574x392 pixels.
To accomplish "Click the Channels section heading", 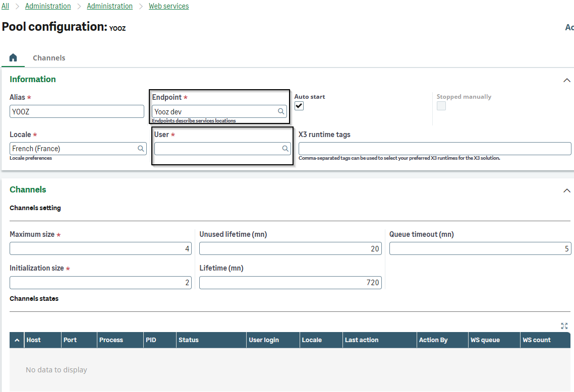I will point(28,190).
